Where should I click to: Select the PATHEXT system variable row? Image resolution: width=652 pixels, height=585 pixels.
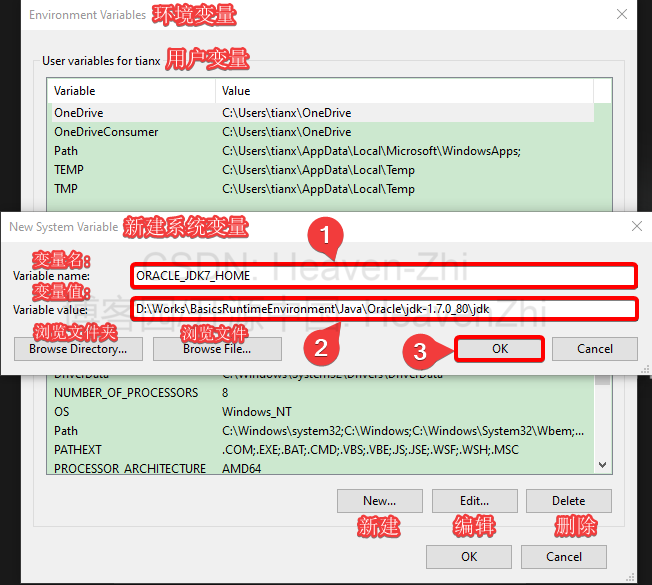pos(323,449)
